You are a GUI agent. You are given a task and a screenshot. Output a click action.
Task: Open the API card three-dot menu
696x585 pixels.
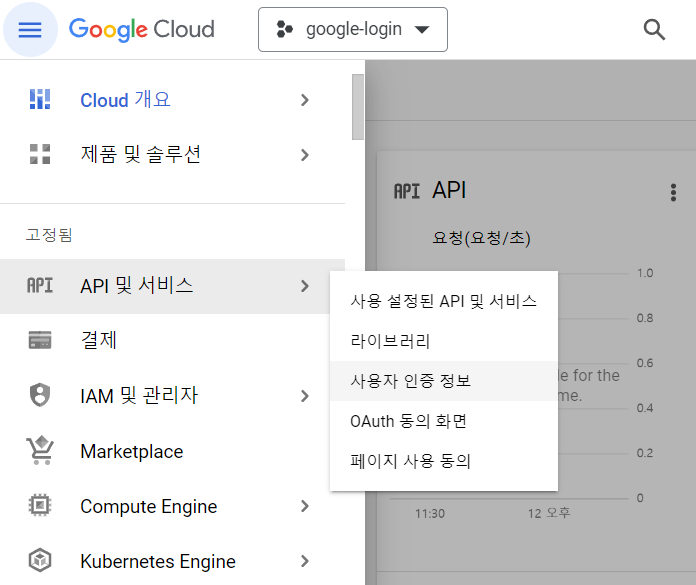673,192
